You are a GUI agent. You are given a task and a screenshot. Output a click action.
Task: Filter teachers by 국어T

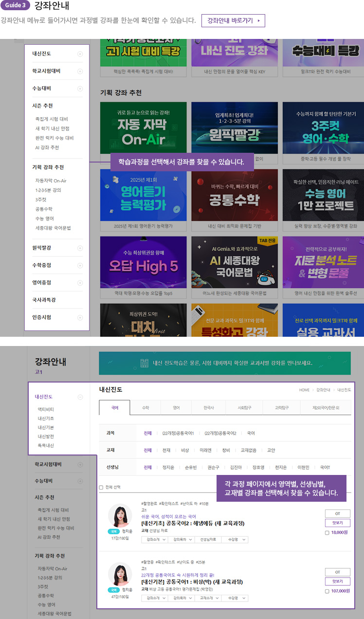point(325,468)
